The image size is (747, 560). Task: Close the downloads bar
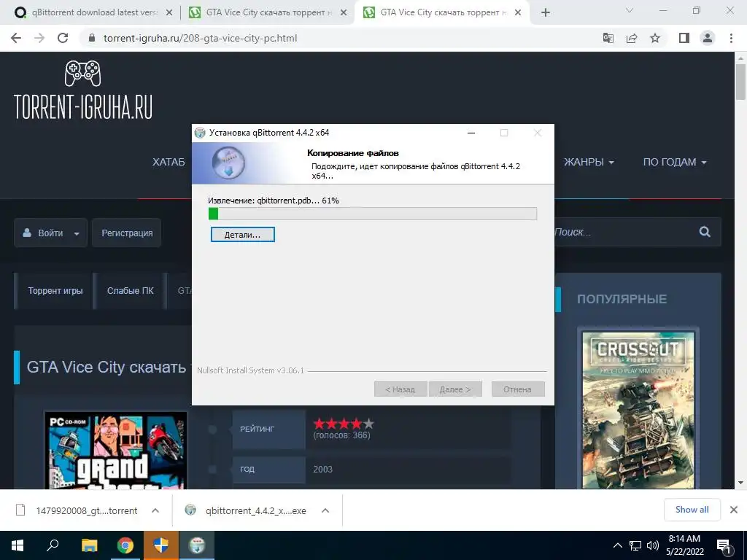(x=734, y=510)
